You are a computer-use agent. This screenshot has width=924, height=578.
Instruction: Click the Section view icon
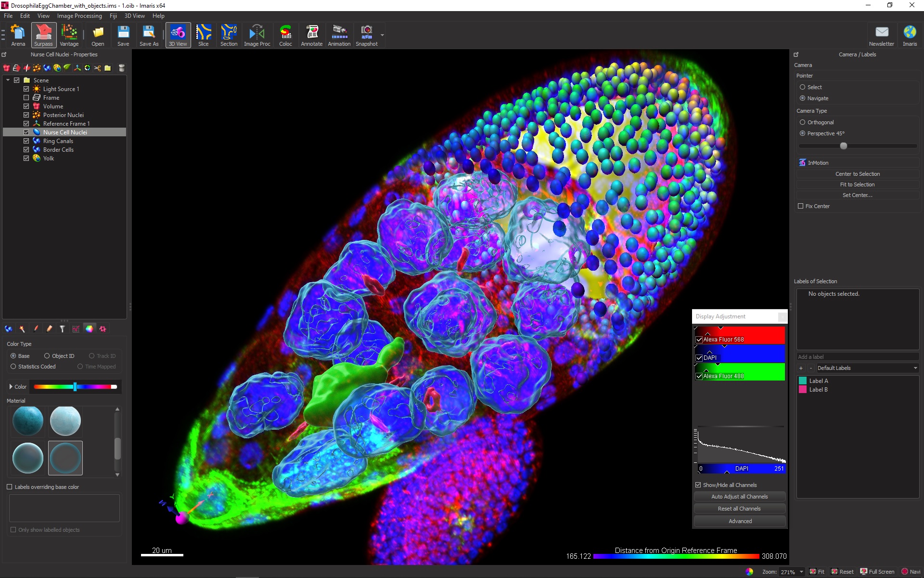[x=229, y=35]
